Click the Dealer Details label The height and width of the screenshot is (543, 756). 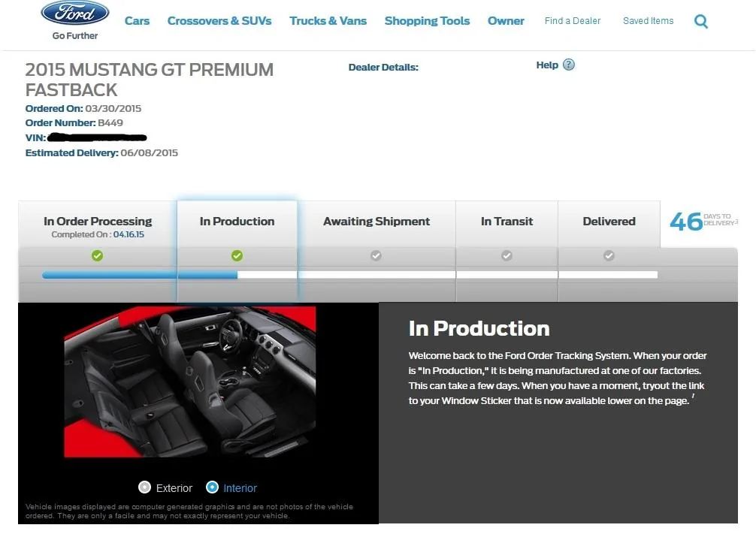[x=383, y=68]
